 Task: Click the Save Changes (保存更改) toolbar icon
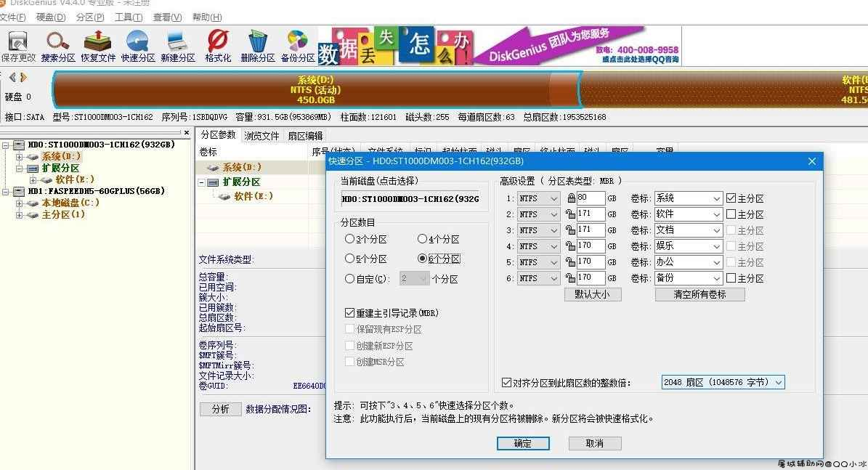click(x=17, y=46)
